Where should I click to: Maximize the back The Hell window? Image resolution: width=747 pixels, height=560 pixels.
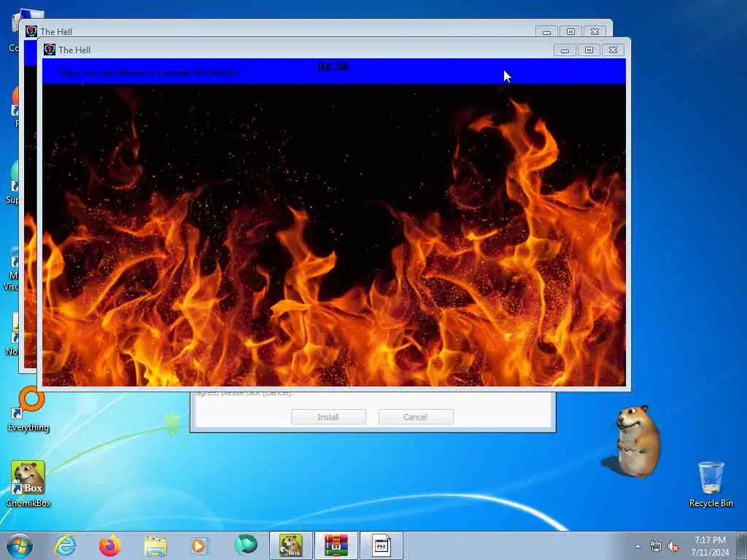coord(570,32)
